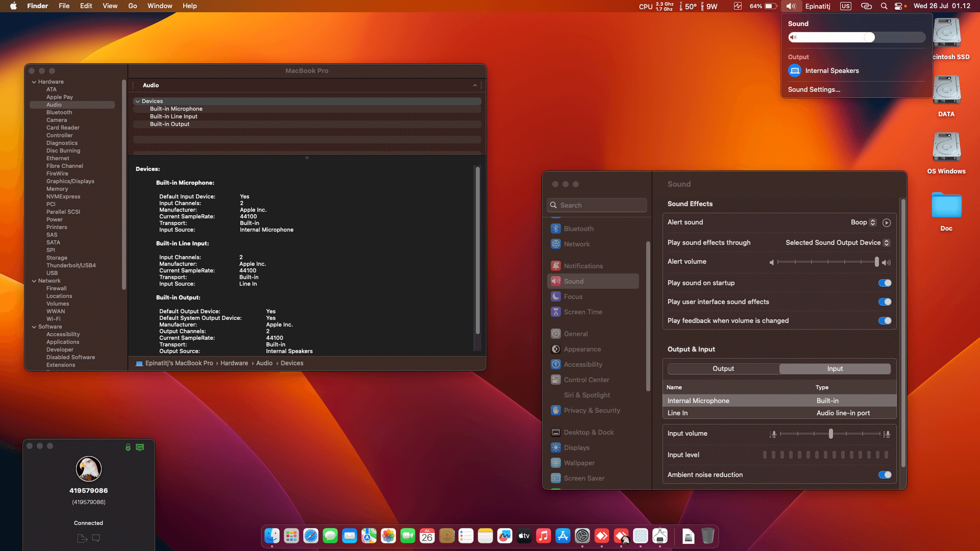
Task: Disable Play sound on startup
Action: [884, 283]
